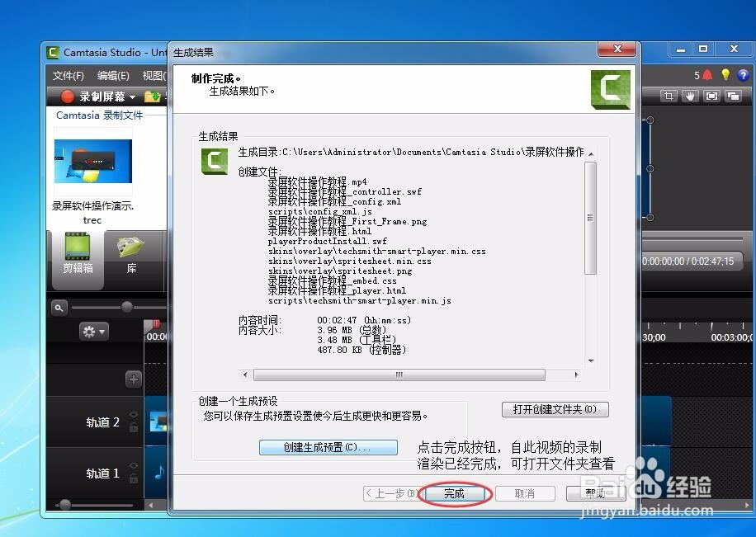Screen dimensions: 756x537
Task: Click the detach preview window icon
Action: pyautogui.click(x=734, y=96)
